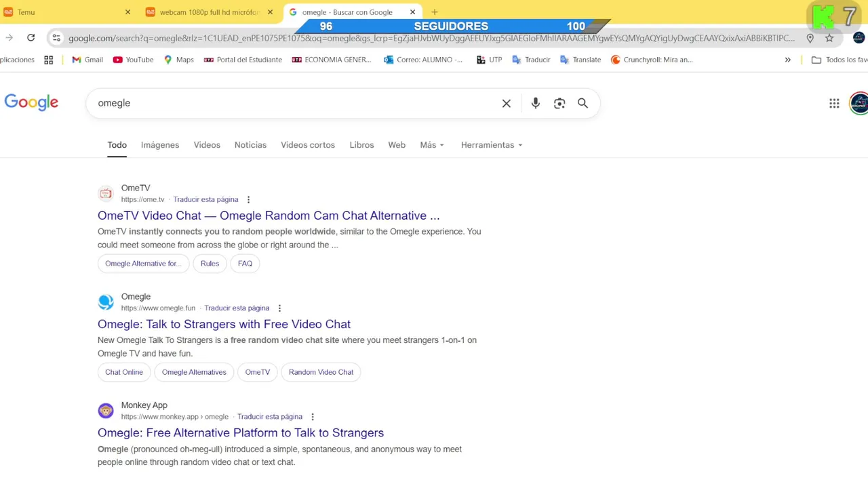The width and height of the screenshot is (868, 488).
Task: Open the Todos los favoritos folder
Action: click(x=840, y=60)
